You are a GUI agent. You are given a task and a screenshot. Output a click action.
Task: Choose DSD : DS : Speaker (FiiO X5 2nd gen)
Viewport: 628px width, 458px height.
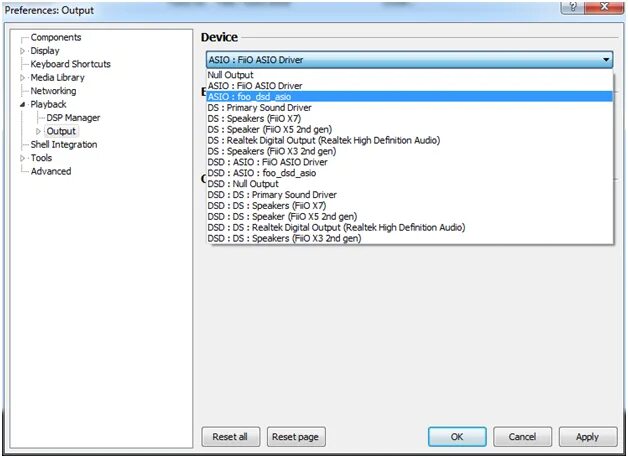click(x=410, y=217)
